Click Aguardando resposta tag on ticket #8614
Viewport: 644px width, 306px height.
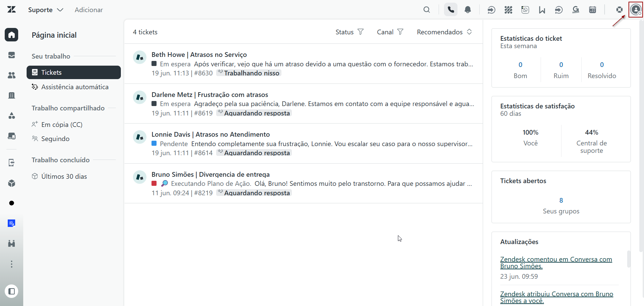[x=254, y=153]
